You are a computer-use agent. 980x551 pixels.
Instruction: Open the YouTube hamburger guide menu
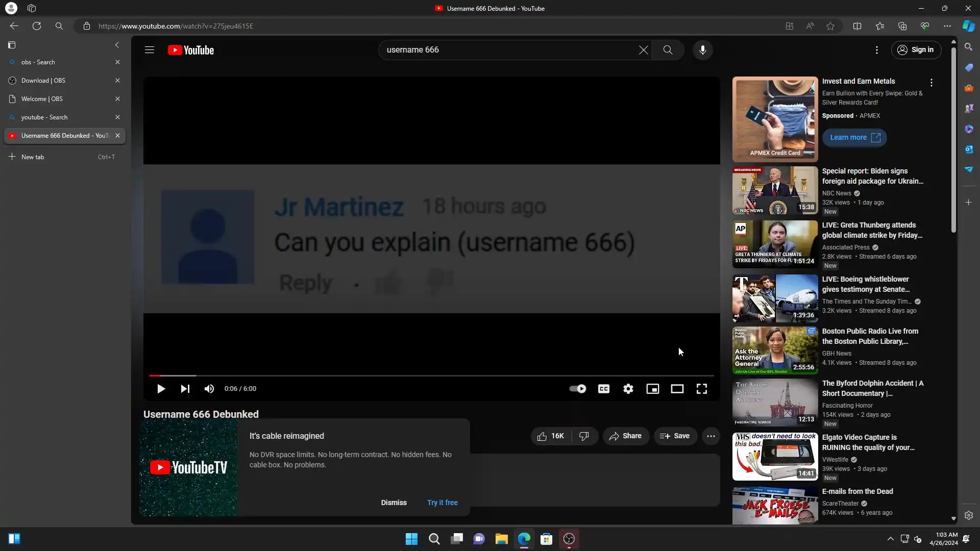tap(150, 50)
